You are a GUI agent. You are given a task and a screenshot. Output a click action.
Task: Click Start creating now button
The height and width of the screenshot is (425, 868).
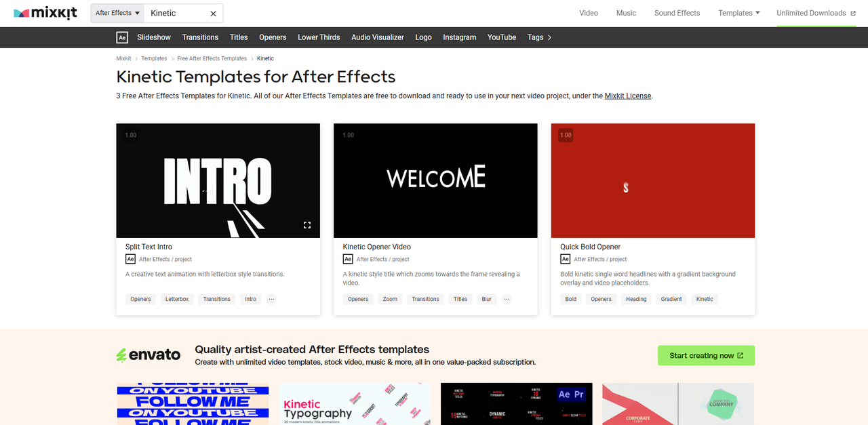tap(706, 355)
